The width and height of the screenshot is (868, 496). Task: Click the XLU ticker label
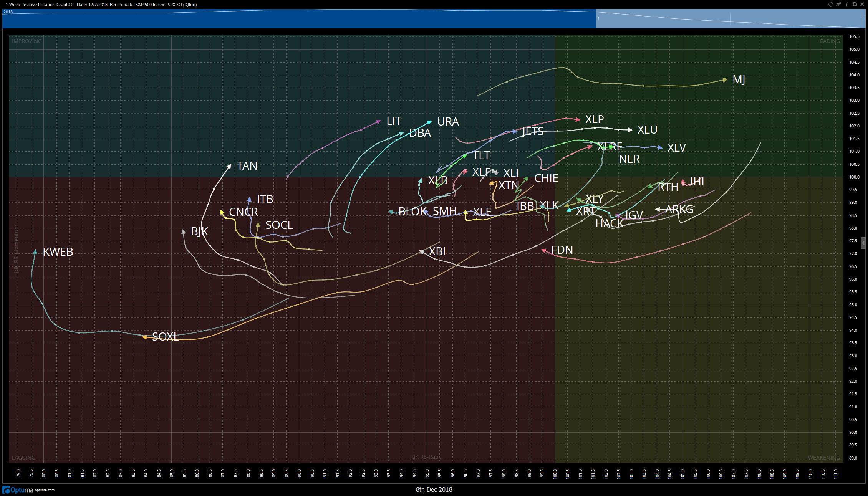pos(648,130)
